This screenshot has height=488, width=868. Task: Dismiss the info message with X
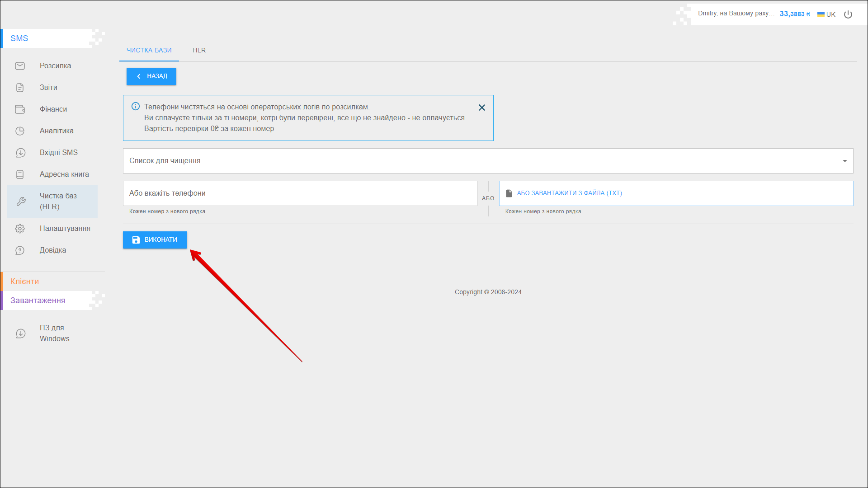click(x=482, y=108)
